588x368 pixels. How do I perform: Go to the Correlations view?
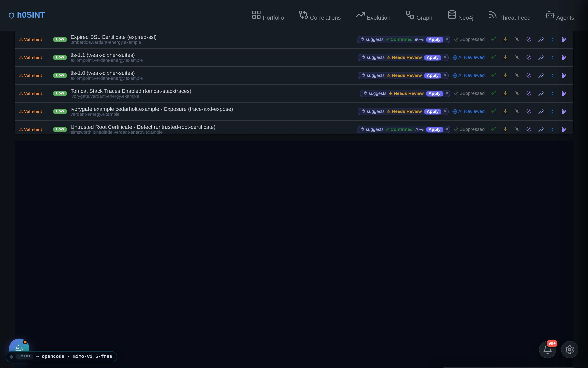(x=320, y=15)
